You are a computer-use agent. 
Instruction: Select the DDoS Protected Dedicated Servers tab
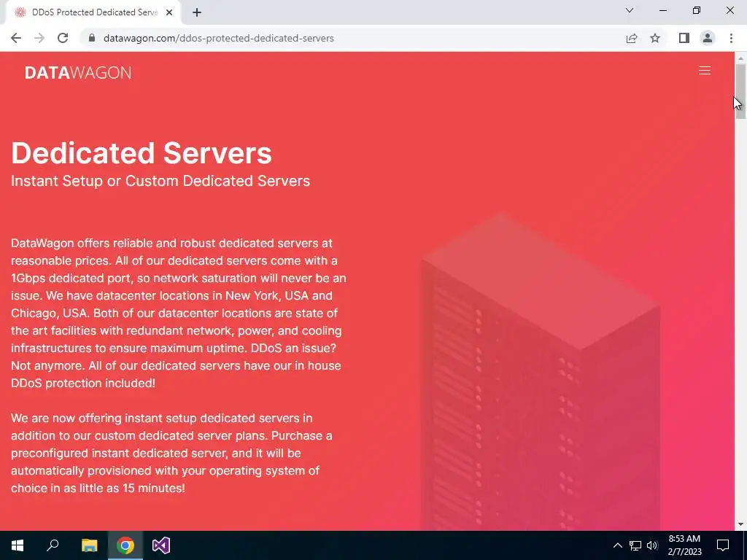93,12
